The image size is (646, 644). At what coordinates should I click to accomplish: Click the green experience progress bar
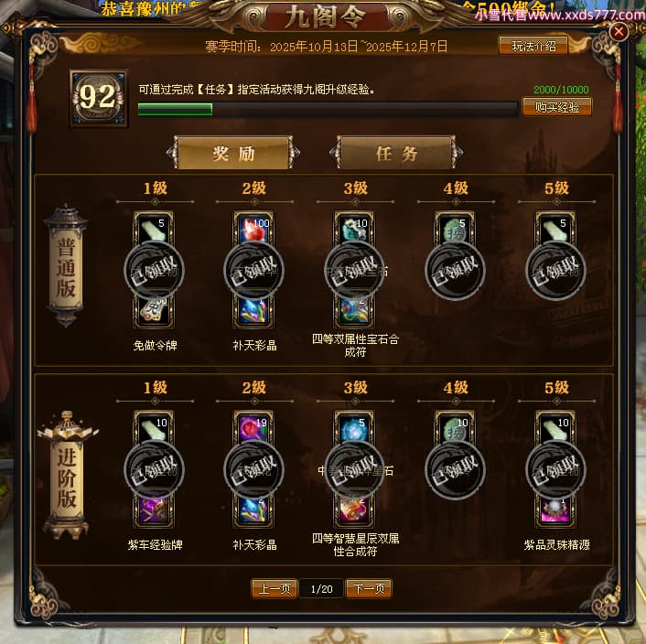point(328,109)
